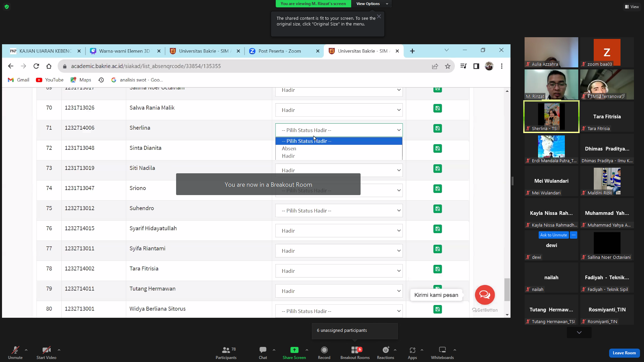Open status dropdown for Widya Berliana Sitorus
Screen dimensions: 644x362
click(x=339, y=311)
